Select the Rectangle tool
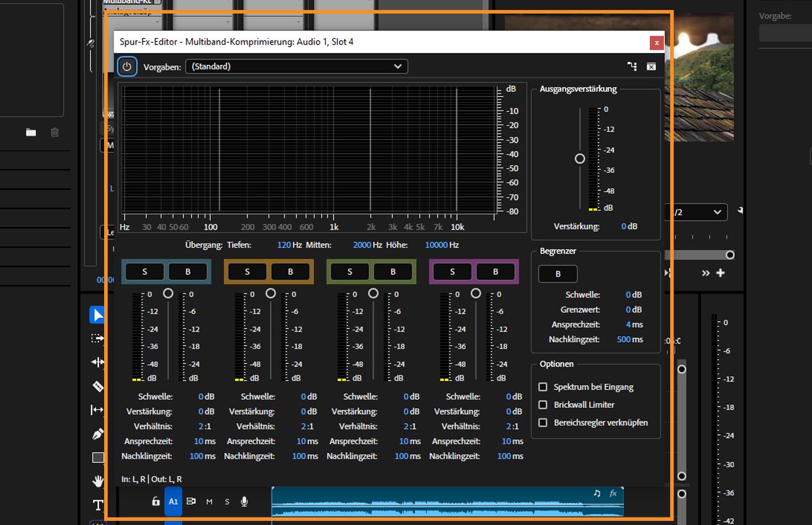Viewport: 812px width, 525px height. click(x=98, y=457)
